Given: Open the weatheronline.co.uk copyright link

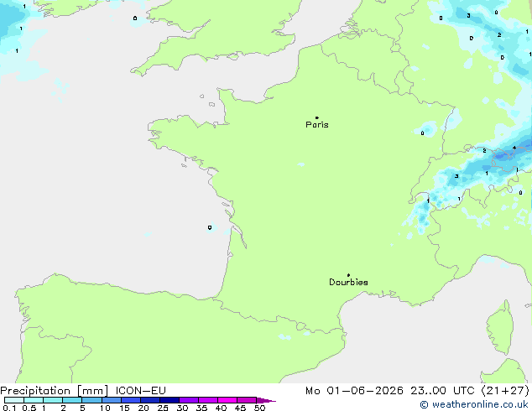Looking at the screenshot, I should [474, 404].
